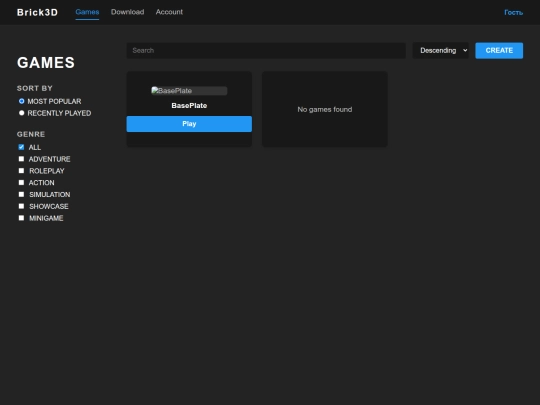The height and width of the screenshot is (405, 540).
Task: Open the Download page
Action: click(x=127, y=12)
